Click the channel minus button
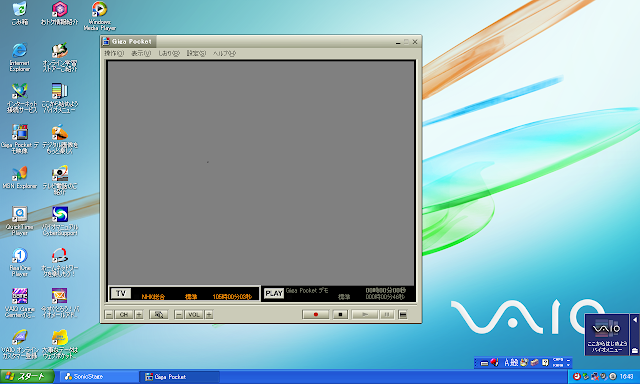 (109, 315)
